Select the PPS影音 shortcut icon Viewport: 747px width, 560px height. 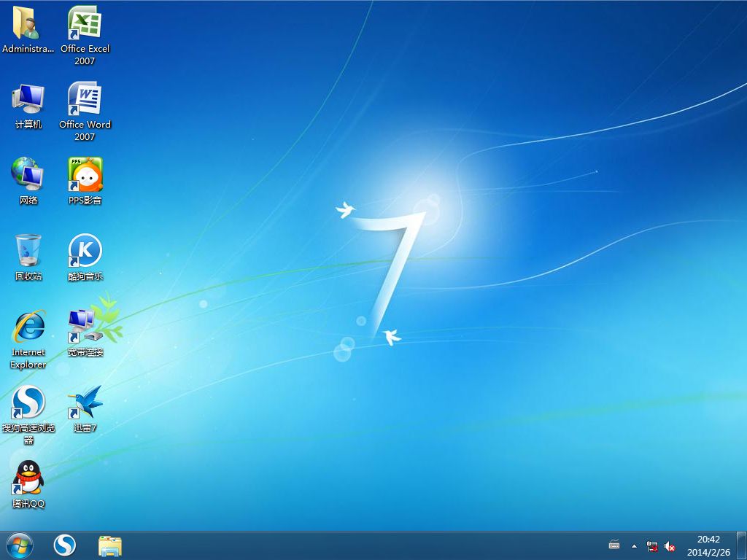[x=85, y=181]
